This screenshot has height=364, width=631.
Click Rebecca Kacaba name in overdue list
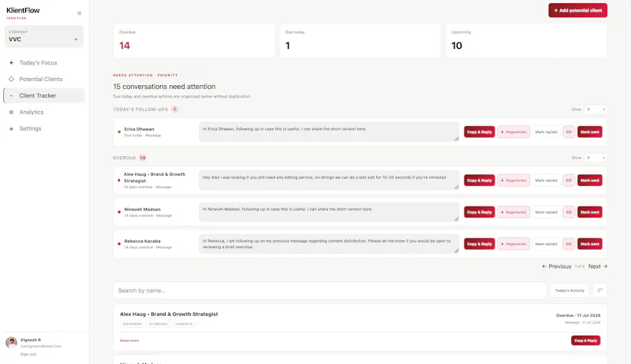(x=142, y=241)
